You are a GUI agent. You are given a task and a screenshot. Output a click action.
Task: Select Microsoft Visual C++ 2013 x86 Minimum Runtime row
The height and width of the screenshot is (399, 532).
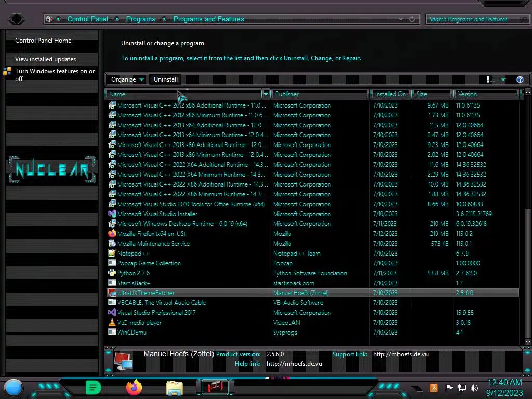pos(312,155)
